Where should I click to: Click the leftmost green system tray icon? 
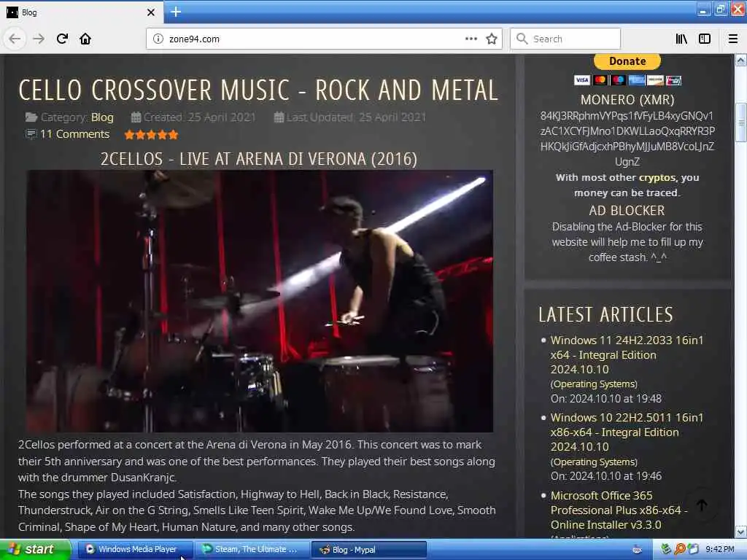coord(667,549)
